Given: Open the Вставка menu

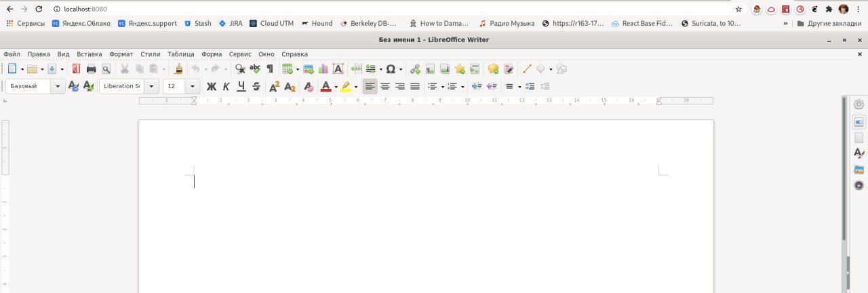Looking at the screenshot, I should coord(90,54).
